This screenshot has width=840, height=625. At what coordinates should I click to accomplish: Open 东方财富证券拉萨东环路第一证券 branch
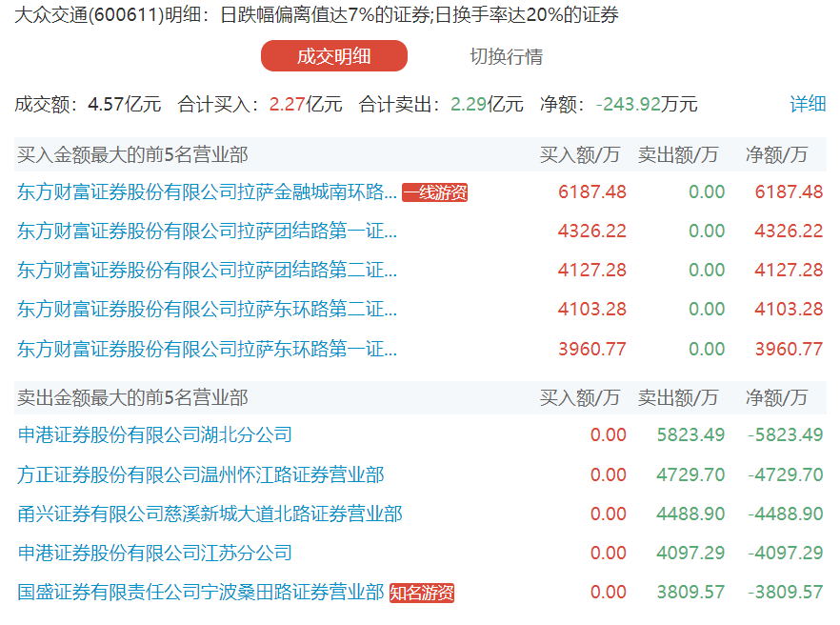point(207,349)
